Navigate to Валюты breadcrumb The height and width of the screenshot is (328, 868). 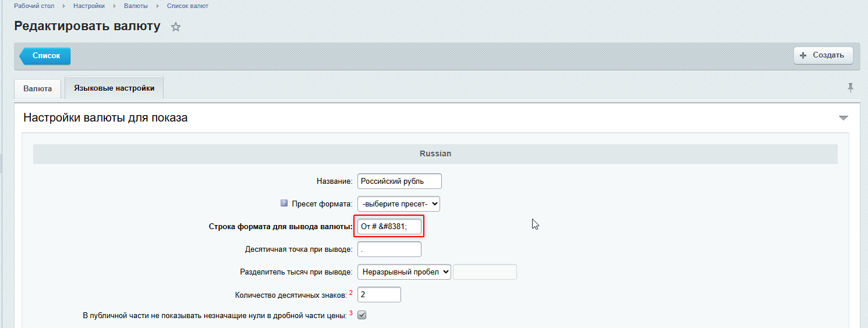(136, 6)
